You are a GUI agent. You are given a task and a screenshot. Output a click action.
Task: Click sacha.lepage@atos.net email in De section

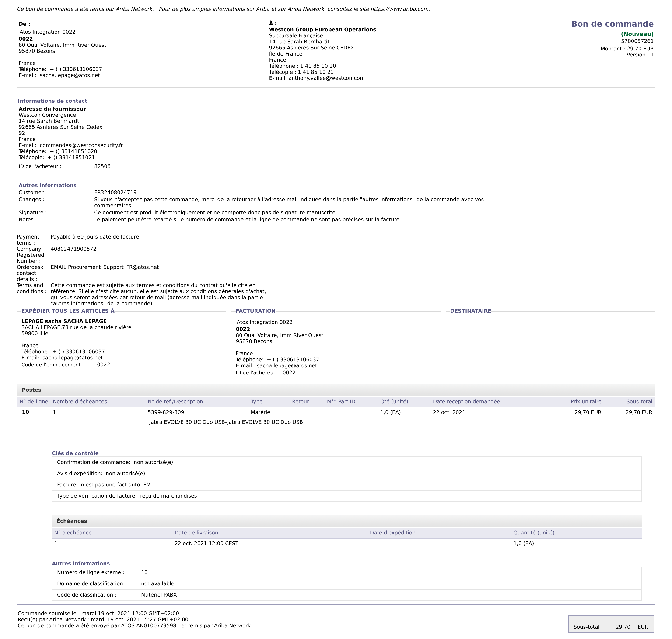pyautogui.click(x=70, y=75)
